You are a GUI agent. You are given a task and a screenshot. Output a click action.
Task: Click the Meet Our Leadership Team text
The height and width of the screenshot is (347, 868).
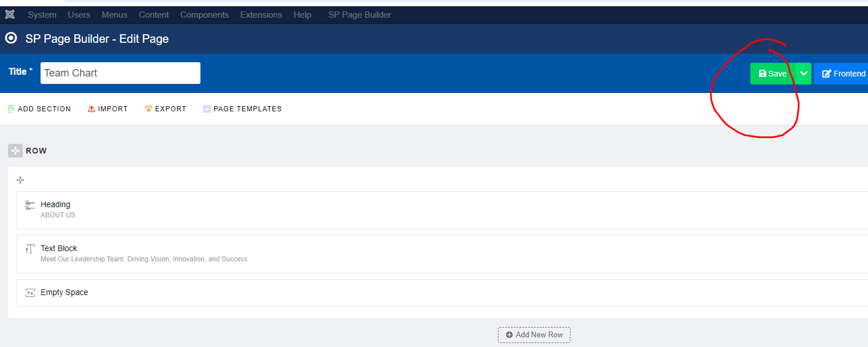144,259
